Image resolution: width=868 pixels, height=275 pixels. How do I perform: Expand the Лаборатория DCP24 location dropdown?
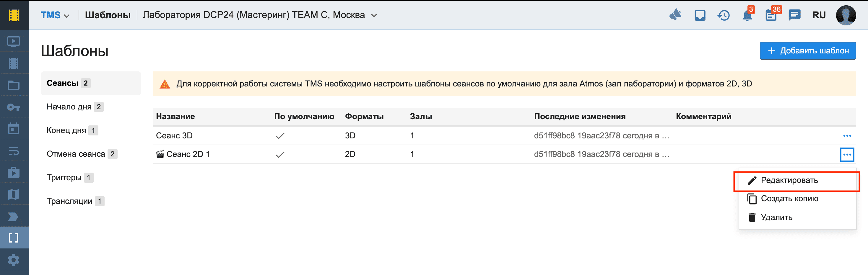[x=374, y=15]
